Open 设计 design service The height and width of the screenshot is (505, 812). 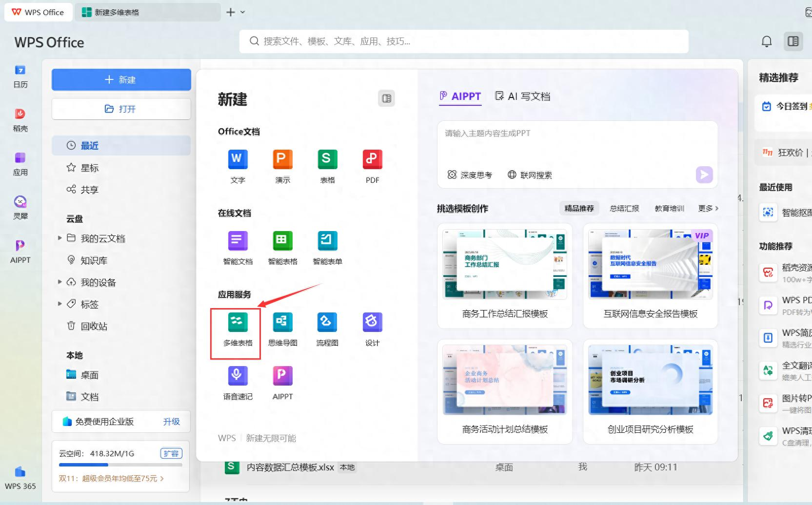coord(372,330)
